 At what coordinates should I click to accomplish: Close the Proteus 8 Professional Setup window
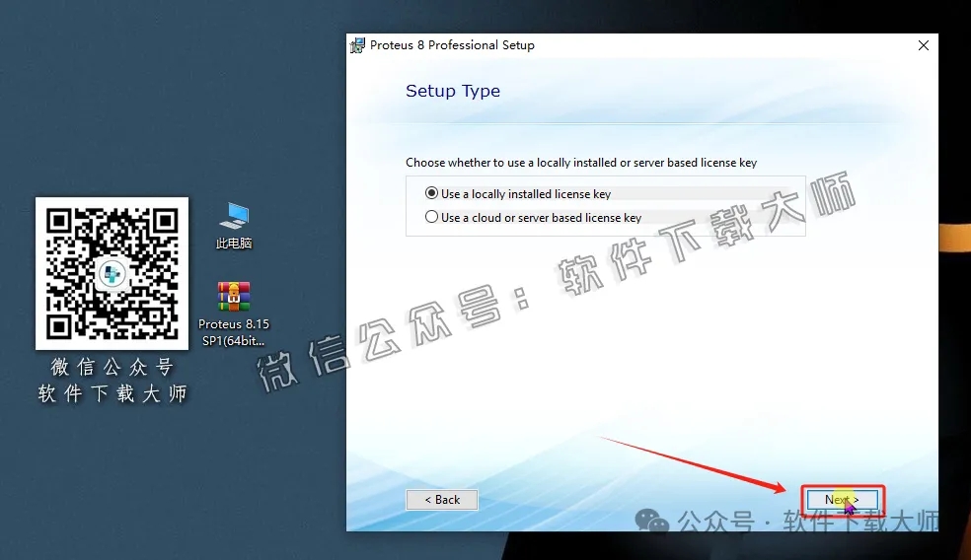coord(923,45)
